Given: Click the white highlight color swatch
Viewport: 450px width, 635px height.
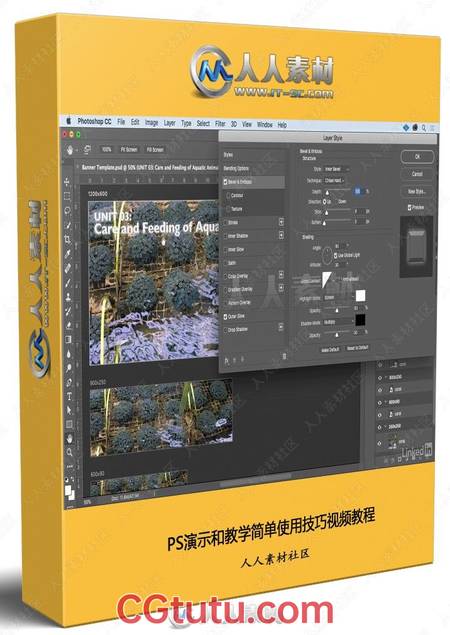Looking at the screenshot, I should 360,296.
